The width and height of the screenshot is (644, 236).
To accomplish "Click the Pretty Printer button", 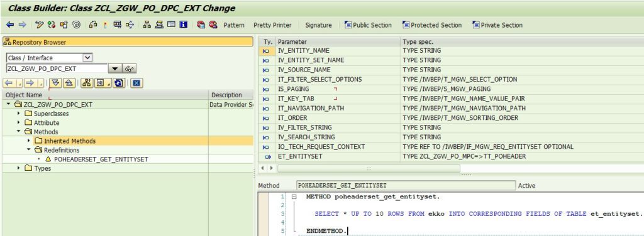I will [272, 25].
